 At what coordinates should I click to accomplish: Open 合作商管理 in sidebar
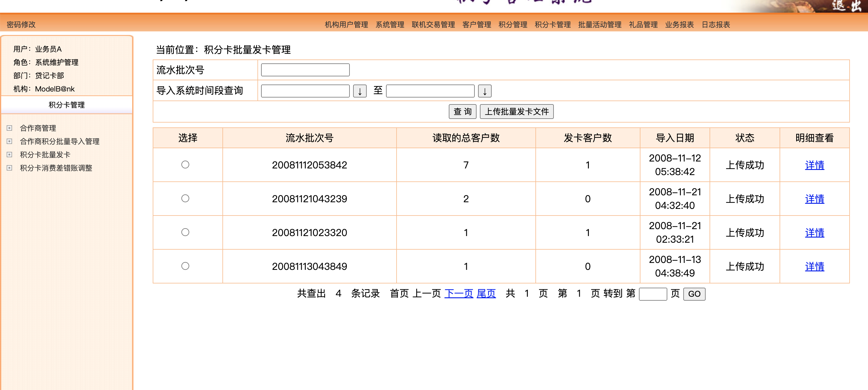(38, 128)
